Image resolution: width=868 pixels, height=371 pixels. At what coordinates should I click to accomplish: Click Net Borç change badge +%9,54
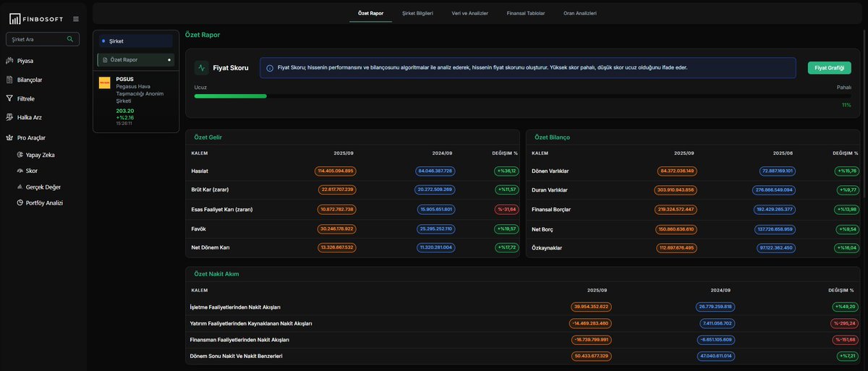coord(847,229)
